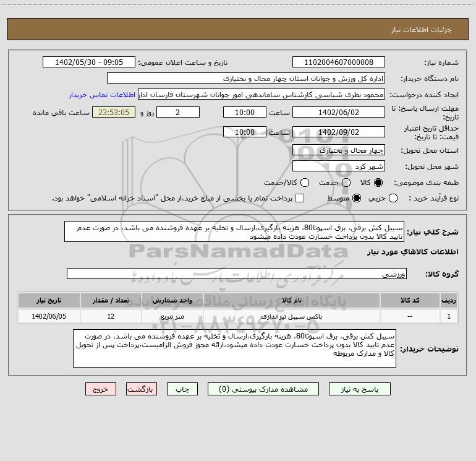Click the delivery province field چهار محال و بختیاری
Image resolution: width=476 pixels, height=461 pixels.
tap(339, 150)
